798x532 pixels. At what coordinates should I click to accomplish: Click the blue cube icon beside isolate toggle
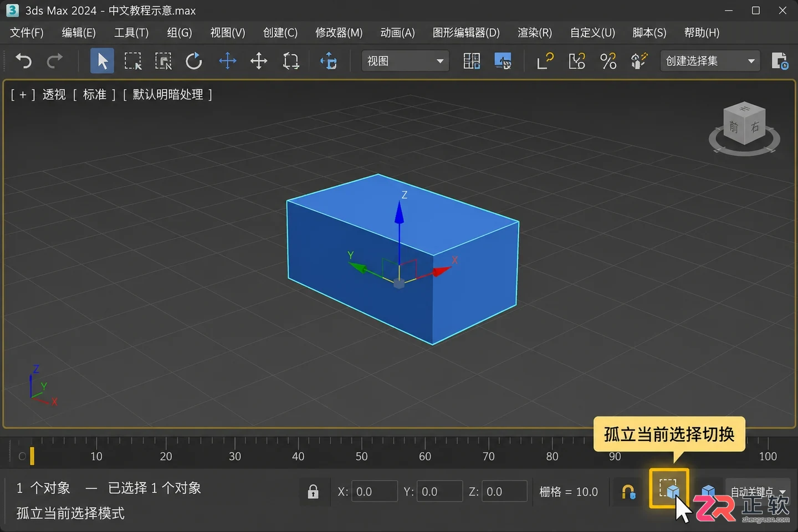click(708, 491)
